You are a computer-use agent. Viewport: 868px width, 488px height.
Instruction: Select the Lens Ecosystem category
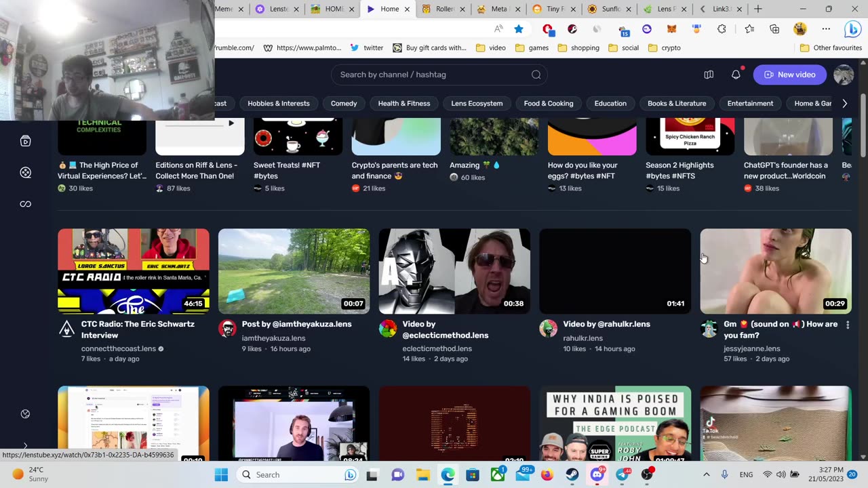477,104
